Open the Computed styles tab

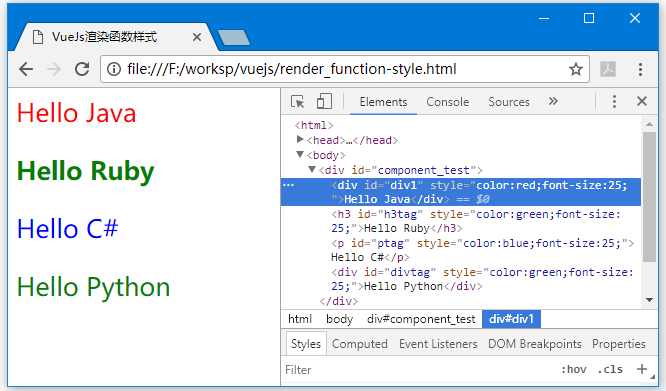pos(360,344)
